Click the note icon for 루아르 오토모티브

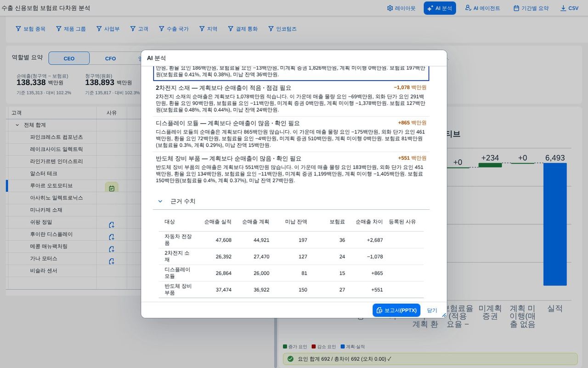(x=112, y=188)
